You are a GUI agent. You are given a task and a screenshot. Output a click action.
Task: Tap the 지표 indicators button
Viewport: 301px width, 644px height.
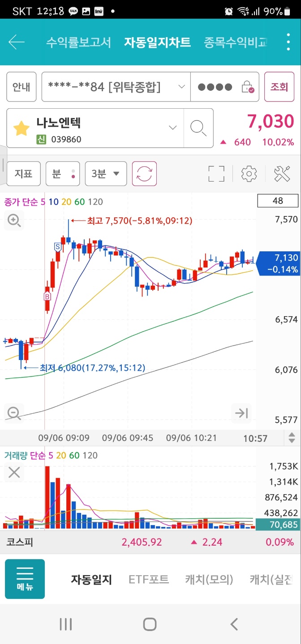pos(23,174)
